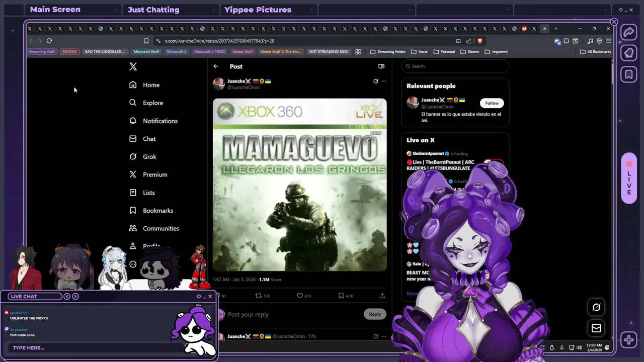Click the Brave shields lion icon
This screenshot has height=362, width=644.
[479, 41]
